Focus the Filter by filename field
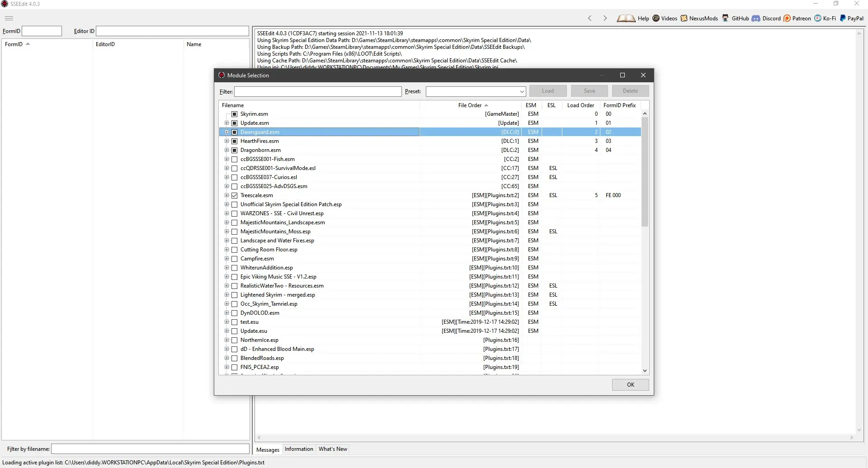 click(150, 449)
